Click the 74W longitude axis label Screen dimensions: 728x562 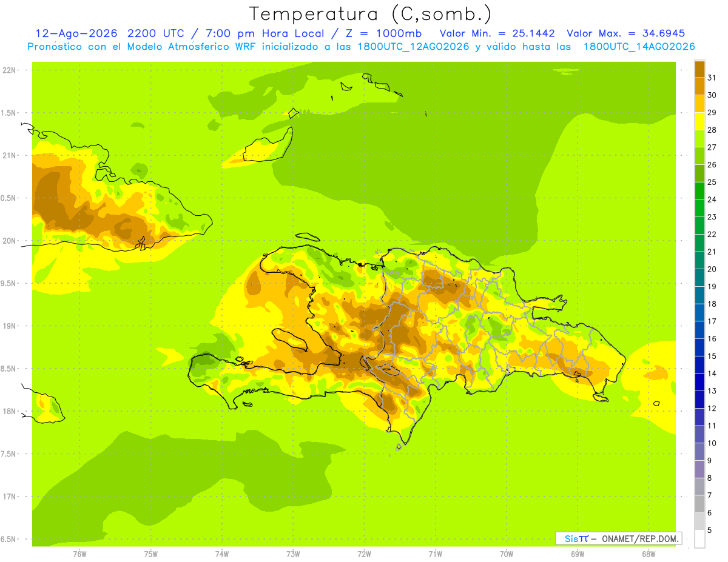tap(221, 554)
